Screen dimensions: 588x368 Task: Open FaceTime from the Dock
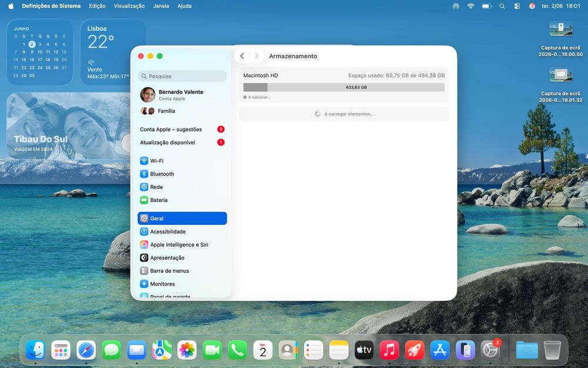point(212,350)
